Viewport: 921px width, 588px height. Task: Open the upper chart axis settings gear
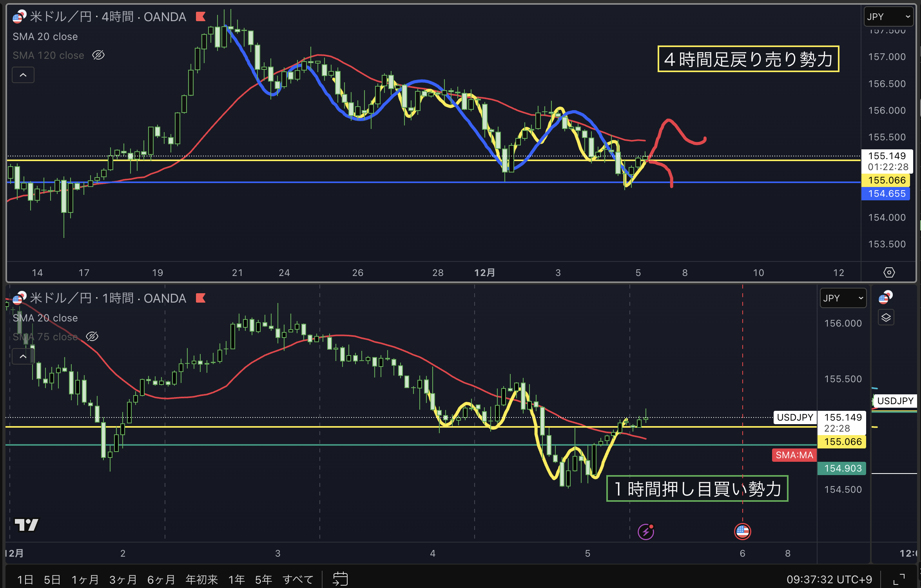(x=889, y=272)
